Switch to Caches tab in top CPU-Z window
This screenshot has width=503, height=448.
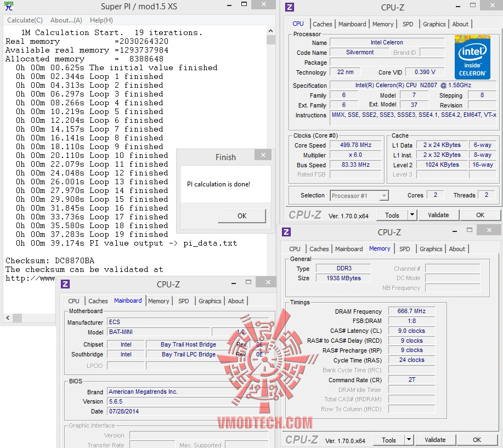(323, 24)
